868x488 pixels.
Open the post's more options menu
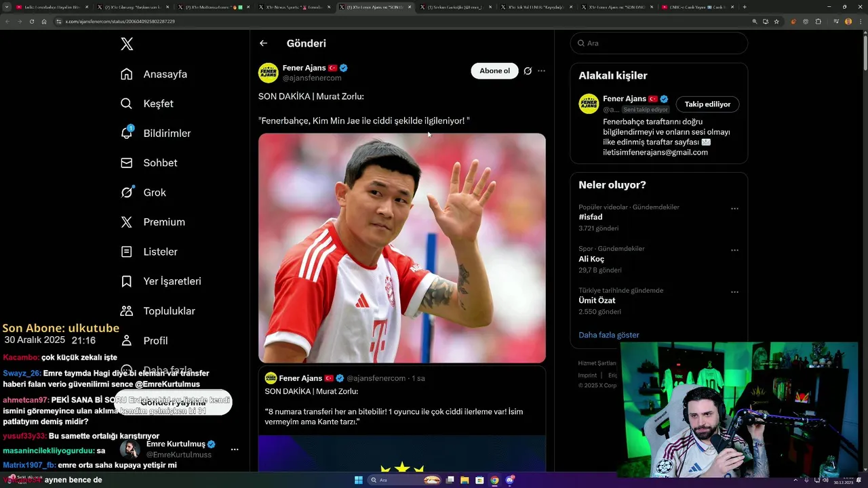tap(541, 70)
